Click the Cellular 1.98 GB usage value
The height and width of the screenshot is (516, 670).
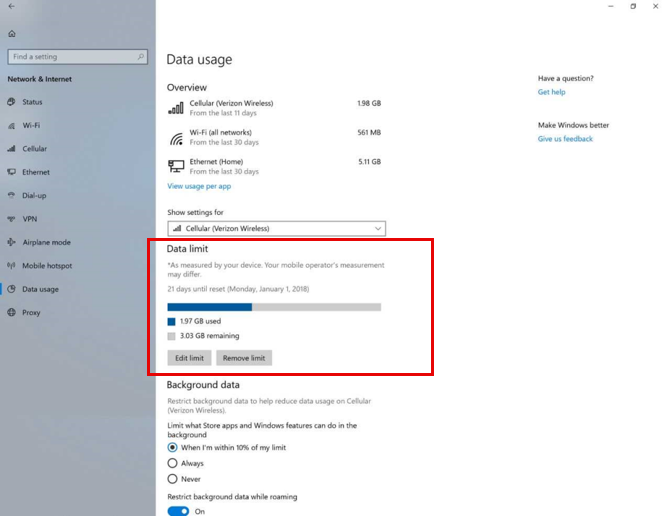tap(369, 103)
